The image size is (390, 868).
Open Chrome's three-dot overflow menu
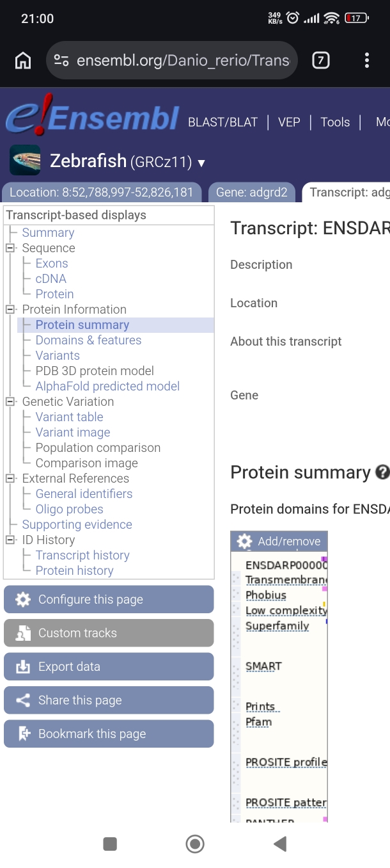coord(366,61)
